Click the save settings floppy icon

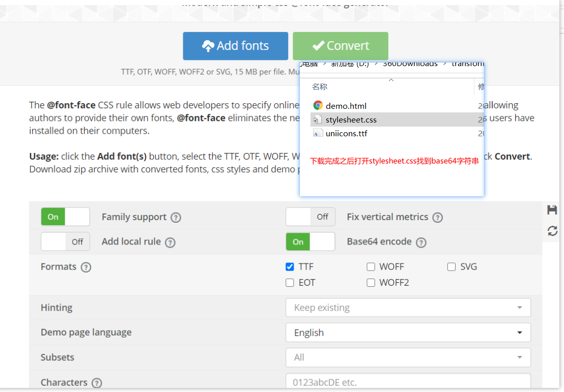(552, 210)
